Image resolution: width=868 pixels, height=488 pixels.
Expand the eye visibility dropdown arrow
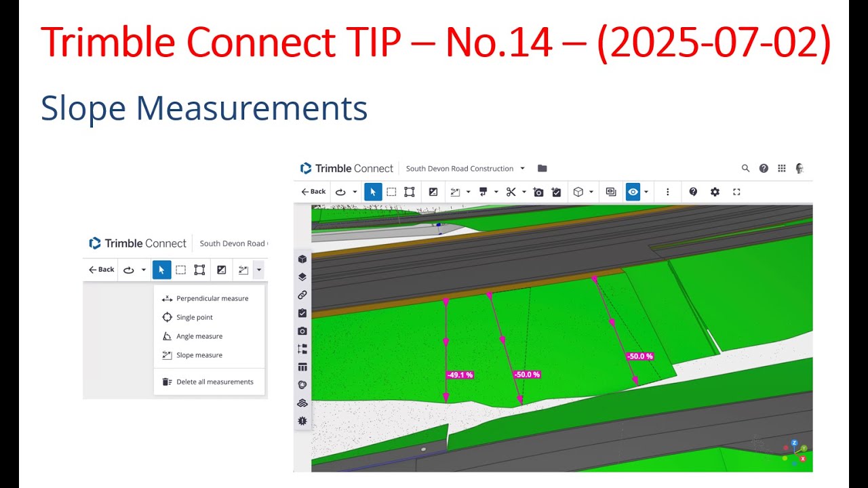646,192
